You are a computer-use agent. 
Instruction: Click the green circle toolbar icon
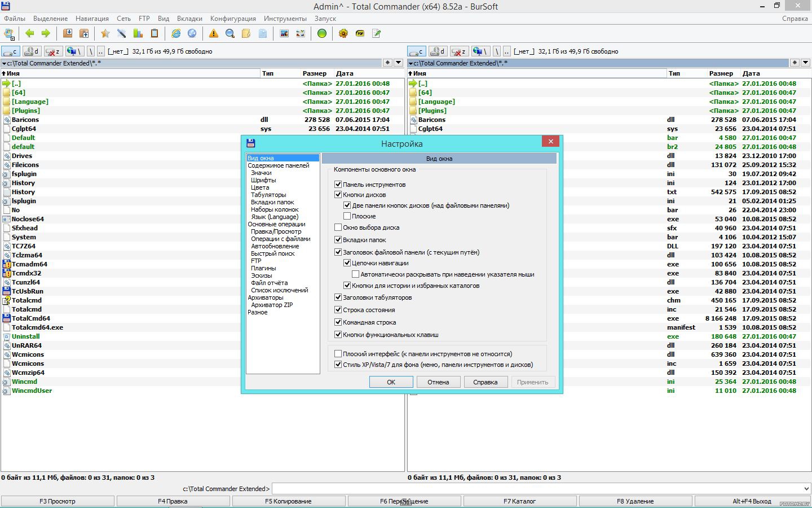click(322, 33)
